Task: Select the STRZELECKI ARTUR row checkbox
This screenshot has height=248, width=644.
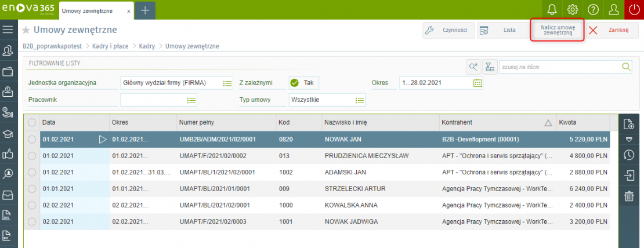Action: (32, 189)
